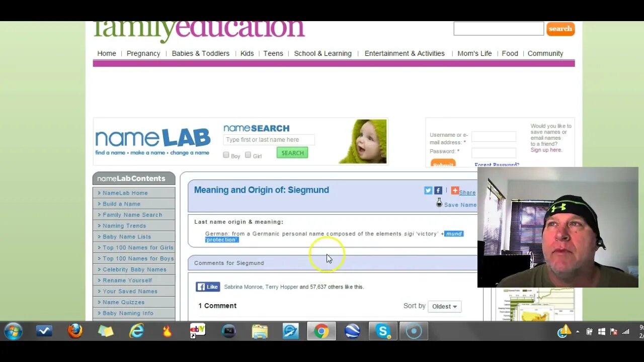This screenshot has height=362, width=644.
Task: Open Skype from the taskbar
Action: (x=383, y=331)
